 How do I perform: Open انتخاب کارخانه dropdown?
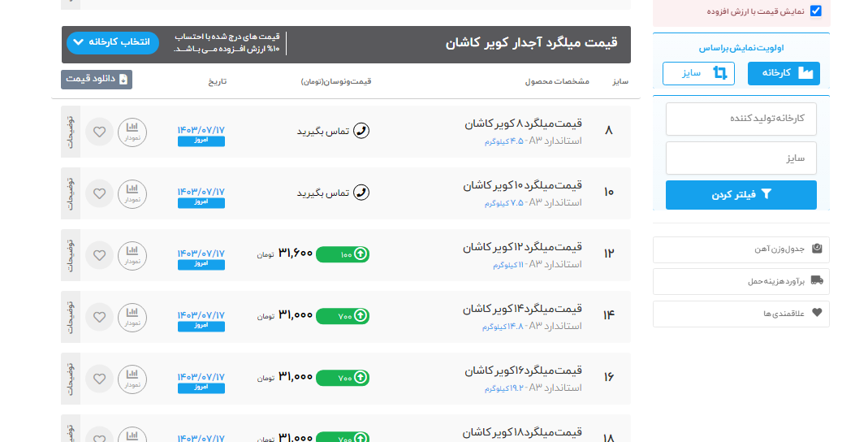point(112,42)
